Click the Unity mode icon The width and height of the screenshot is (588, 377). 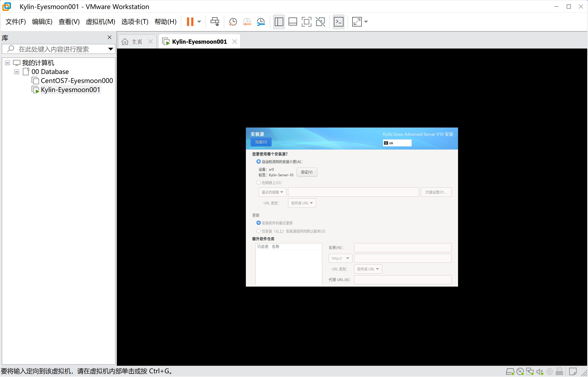click(320, 22)
